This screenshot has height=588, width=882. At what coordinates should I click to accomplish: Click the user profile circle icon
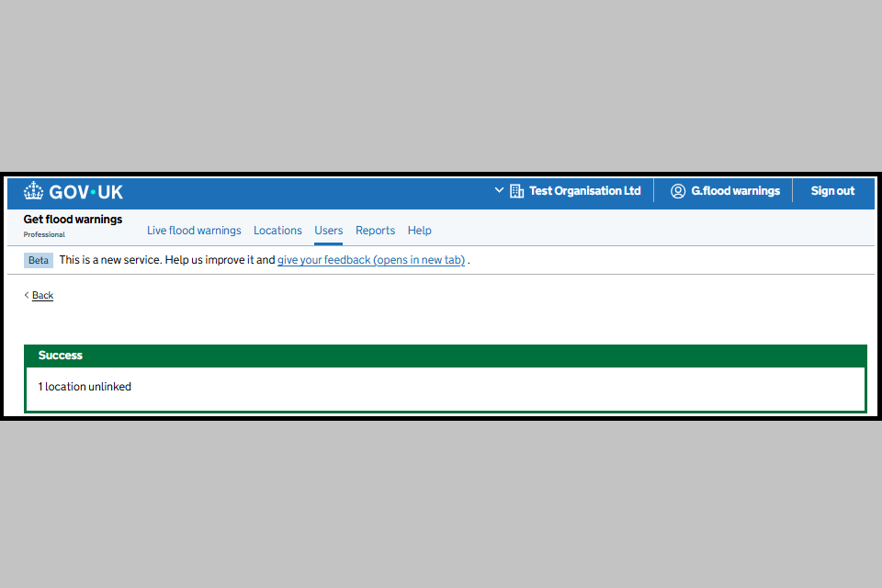[678, 191]
